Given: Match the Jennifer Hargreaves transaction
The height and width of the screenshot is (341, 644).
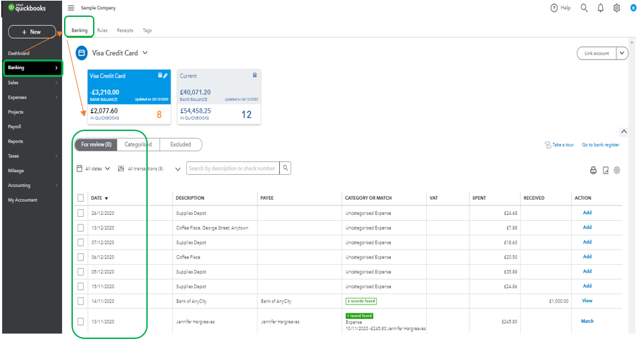Looking at the screenshot, I should 587,321.
